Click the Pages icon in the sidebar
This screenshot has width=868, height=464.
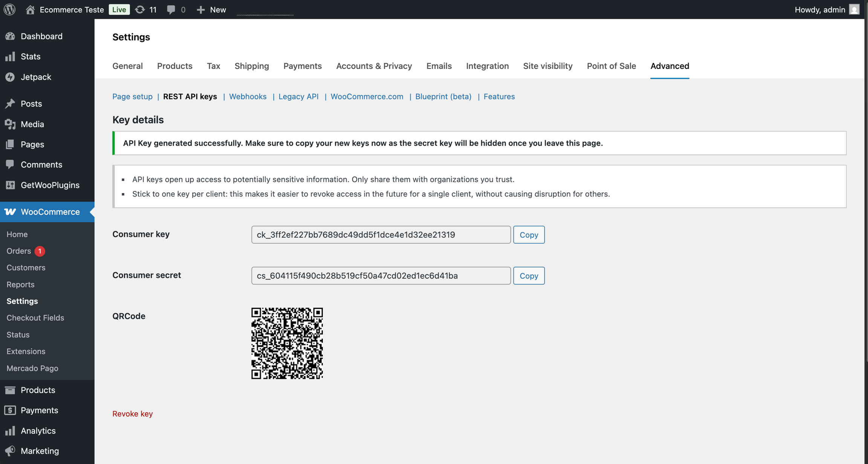[10, 144]
